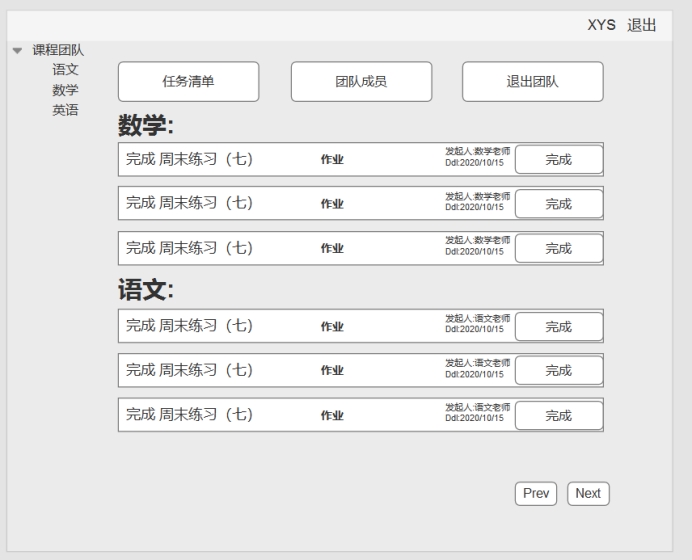692x560 pixels.
Task: Click 作业 tag in third 语文 row
Action: click(x=332, y=415)
